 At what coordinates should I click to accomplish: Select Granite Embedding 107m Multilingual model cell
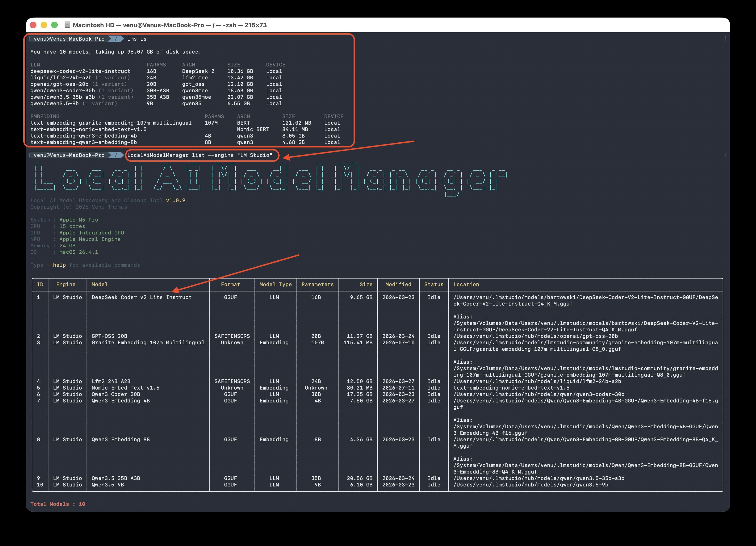click(x=148, y=342)
